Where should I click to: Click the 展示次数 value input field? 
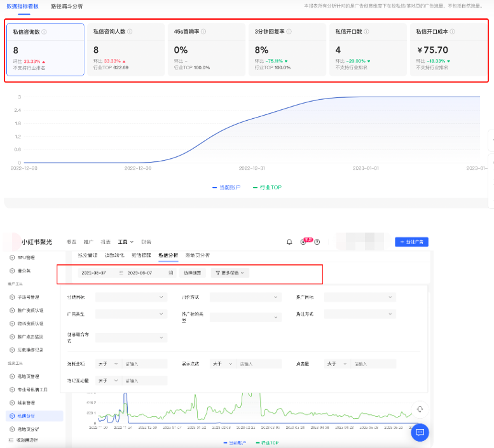pyautogui.click(x=259, y=364)
